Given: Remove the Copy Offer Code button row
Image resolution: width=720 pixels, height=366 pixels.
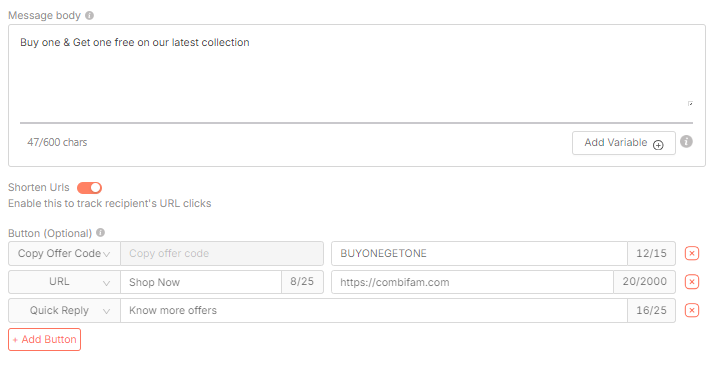Looking at the screenshot, I should tap(692, 253).
